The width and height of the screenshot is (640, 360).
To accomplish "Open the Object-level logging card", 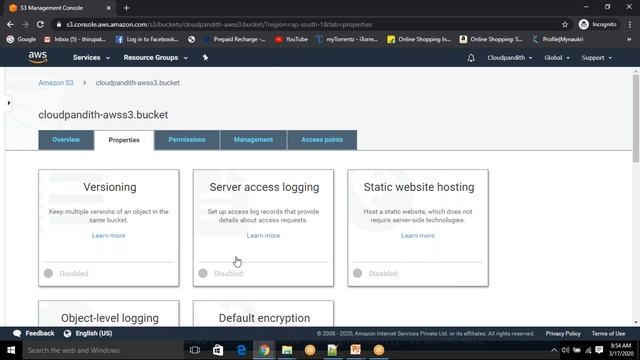I will click(x=109, y=313).
